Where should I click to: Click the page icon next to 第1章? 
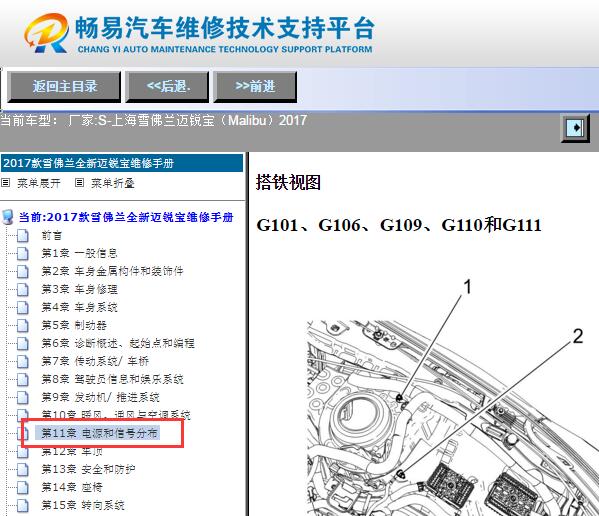23,253
